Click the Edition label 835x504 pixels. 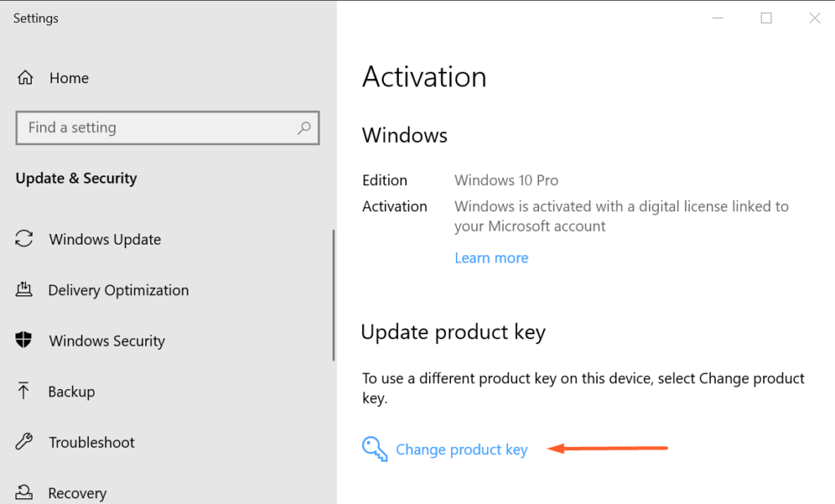[x=385, y=180]
